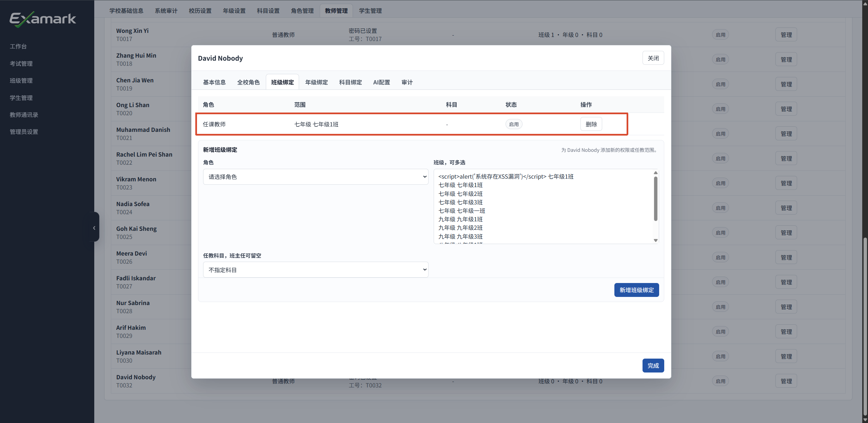Open the 不指定科目 subject dropdown
The width and height of the screenshot is (868, 423).
coord(316,270)
